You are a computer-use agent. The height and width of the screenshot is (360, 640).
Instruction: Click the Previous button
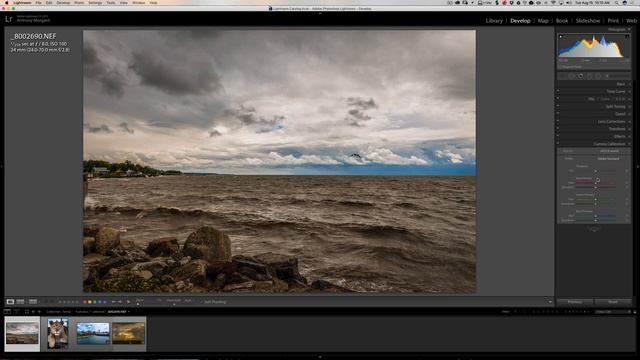575,302
